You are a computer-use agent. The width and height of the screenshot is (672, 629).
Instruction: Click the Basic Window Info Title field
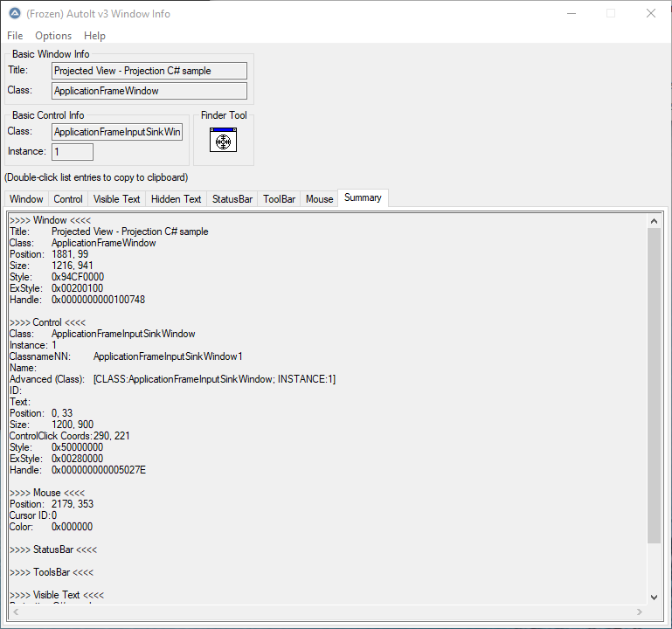pyautogui.click(x=149, y=71)
